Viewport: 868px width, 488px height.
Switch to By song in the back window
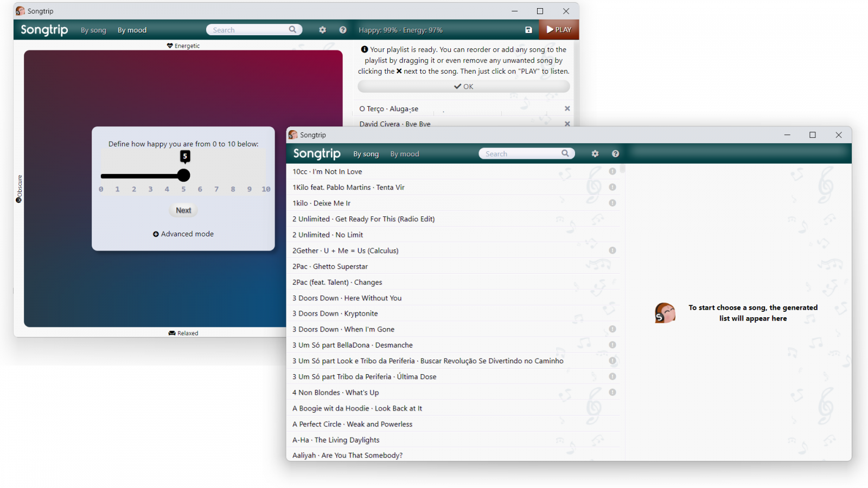[x=93, y=30]
